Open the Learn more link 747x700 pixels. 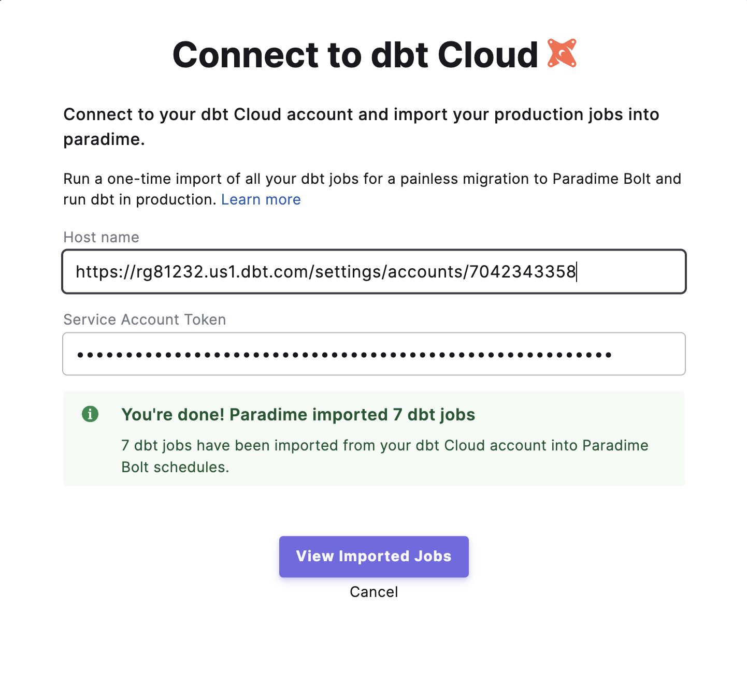pos(261,199)
